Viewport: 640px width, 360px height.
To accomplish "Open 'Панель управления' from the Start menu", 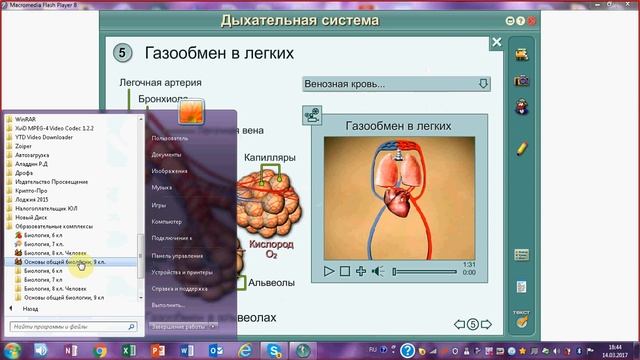I will point(177,256).
